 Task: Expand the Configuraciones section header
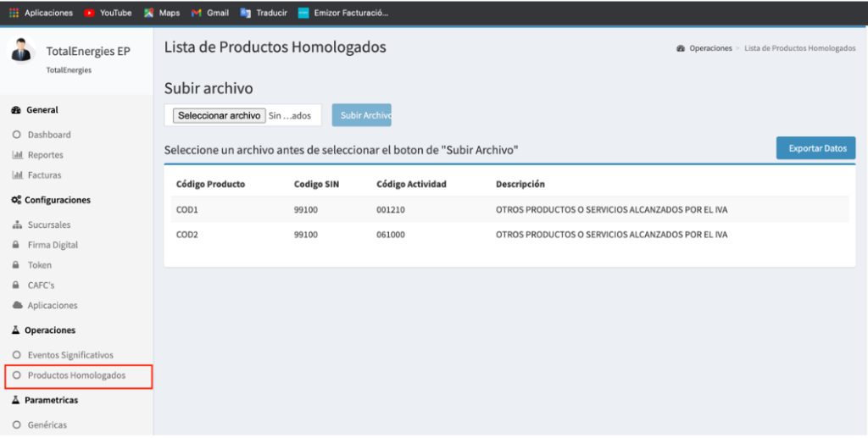58,200
